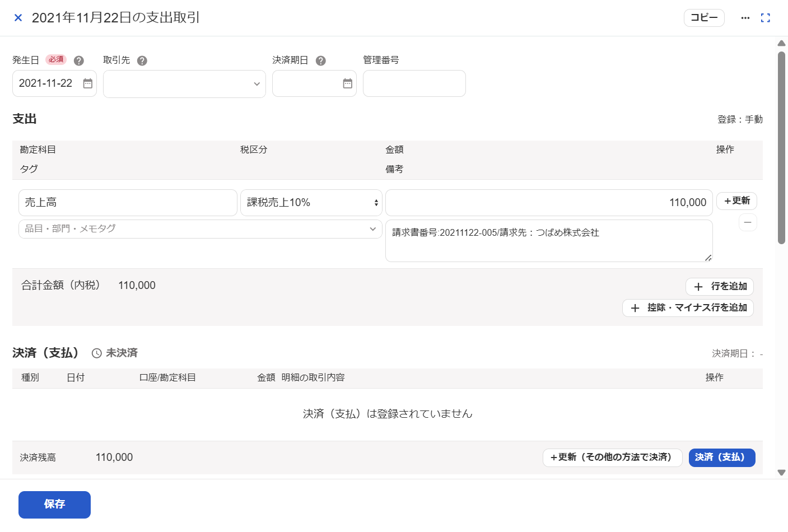Screen dimensions: 788x532
Task: Click the blue 決済（支払） button
Action: point(722,458)
